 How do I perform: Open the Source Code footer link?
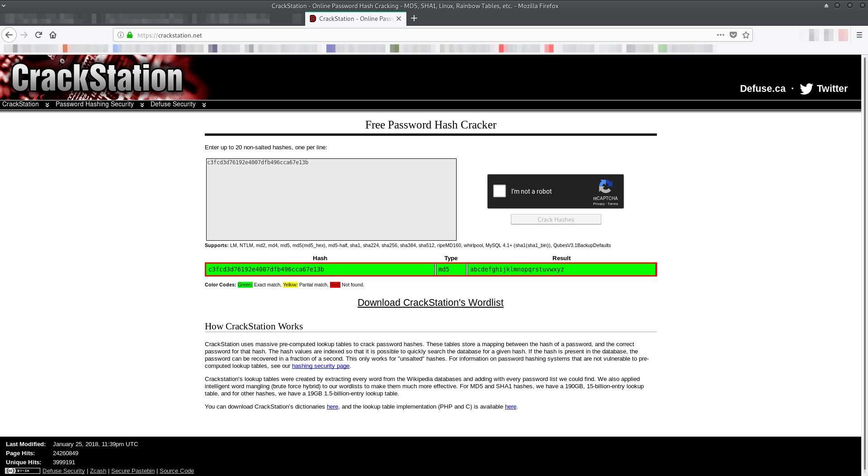coord(177,471)
